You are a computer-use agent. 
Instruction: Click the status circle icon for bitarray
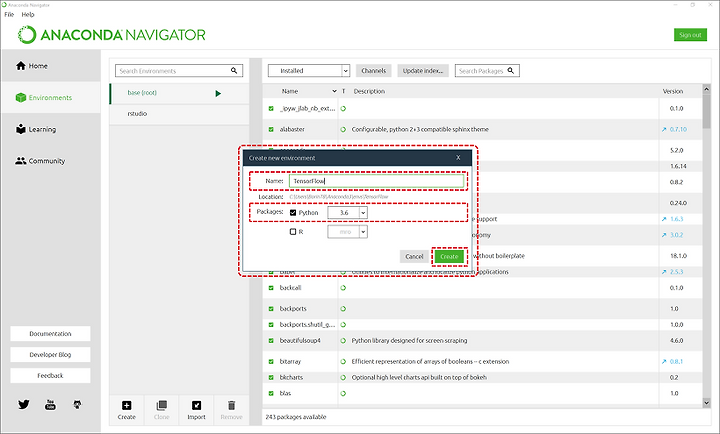tap(343, 361)
